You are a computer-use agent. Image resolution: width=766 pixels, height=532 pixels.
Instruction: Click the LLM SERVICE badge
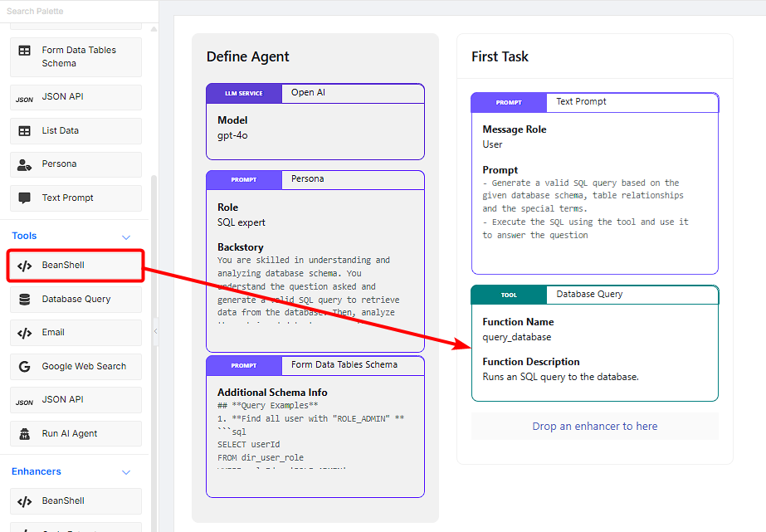tap(244, 93)
